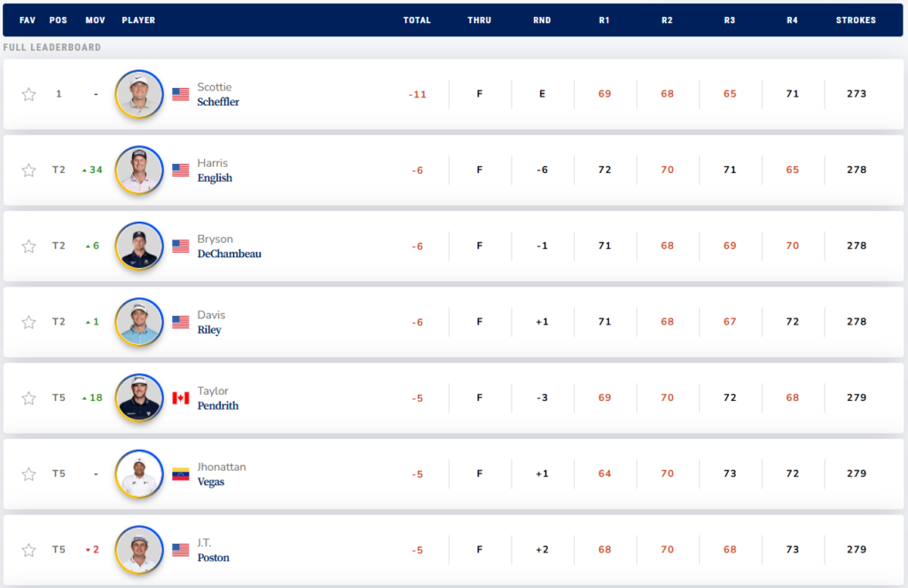Add Jhonattan Vegas to favorites

pos(28,474)
